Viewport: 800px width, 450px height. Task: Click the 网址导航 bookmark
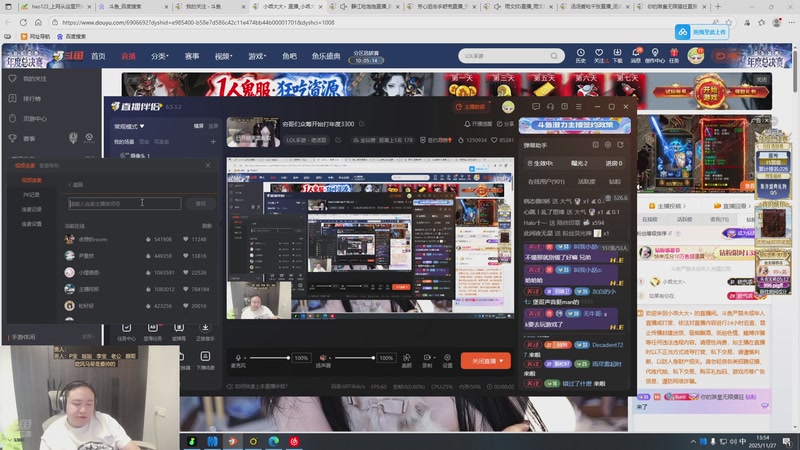35,36
